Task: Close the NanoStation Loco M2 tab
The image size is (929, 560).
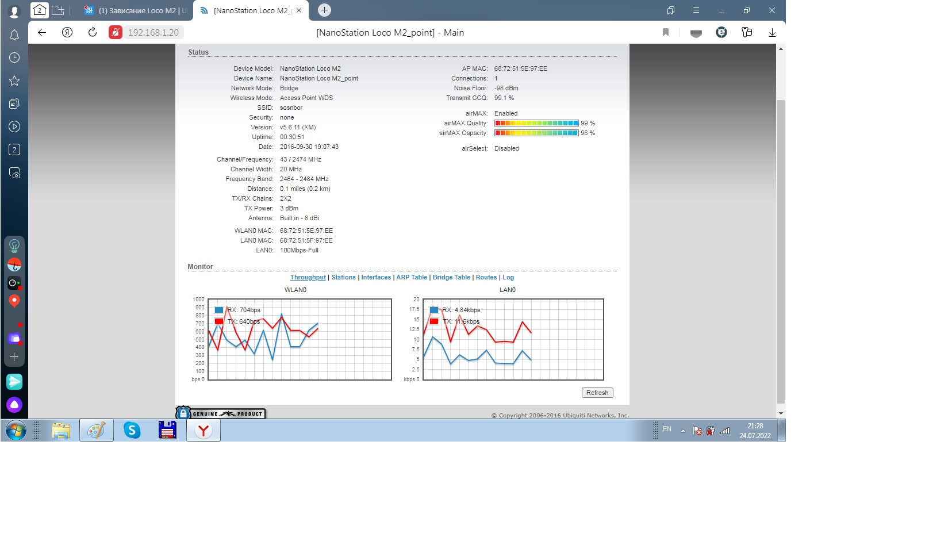Action: pos(299,10)
